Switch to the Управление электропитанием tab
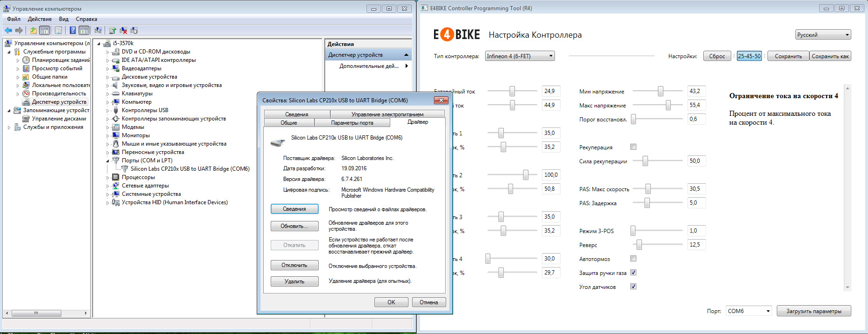Viewport: 868px width, 334px height. point(387,114)
